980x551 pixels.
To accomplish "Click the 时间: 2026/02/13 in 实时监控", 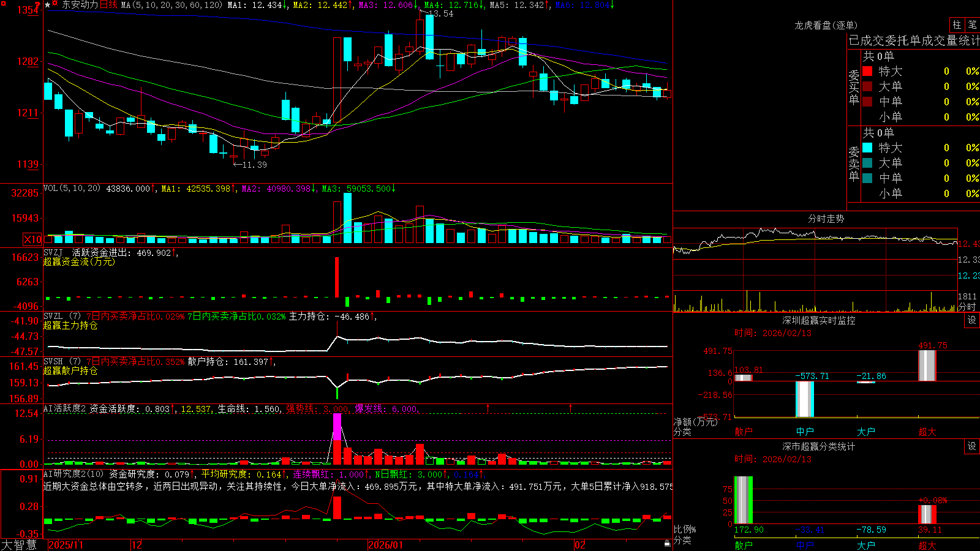I will 773,333.
